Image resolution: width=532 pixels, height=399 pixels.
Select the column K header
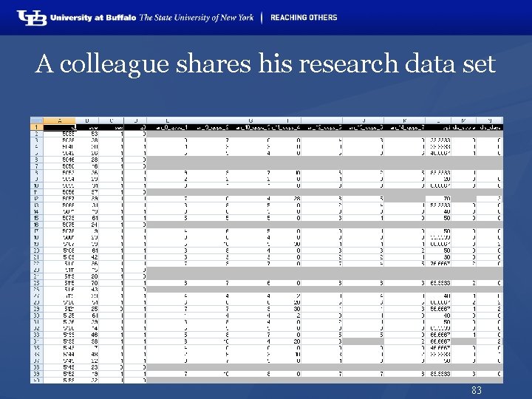click(x=404, y=120)
